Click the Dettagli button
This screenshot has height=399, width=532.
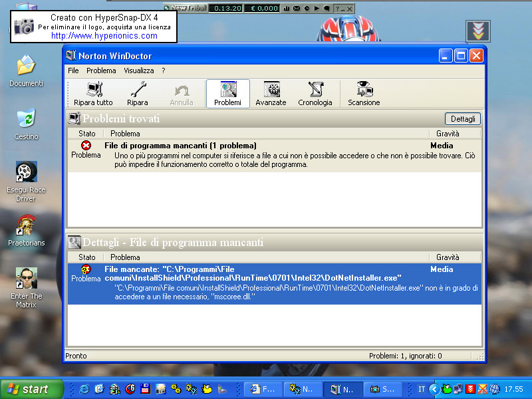[463, 119]
